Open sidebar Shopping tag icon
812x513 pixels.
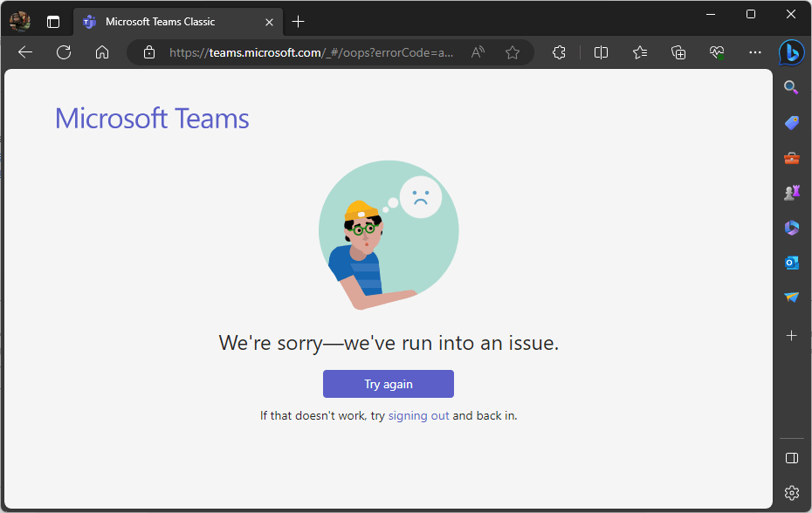point(791,123)
